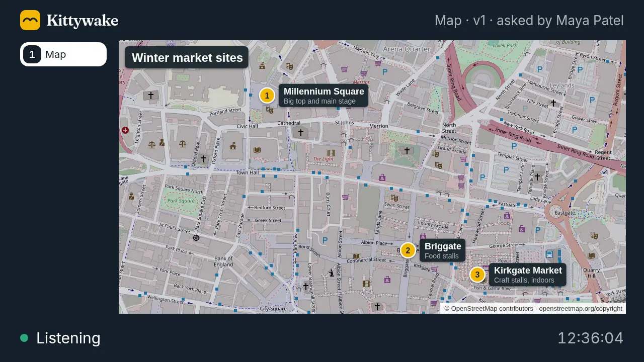Click the Bedford Street label
The width and height of the screenshot is (644, 362).
270,208
